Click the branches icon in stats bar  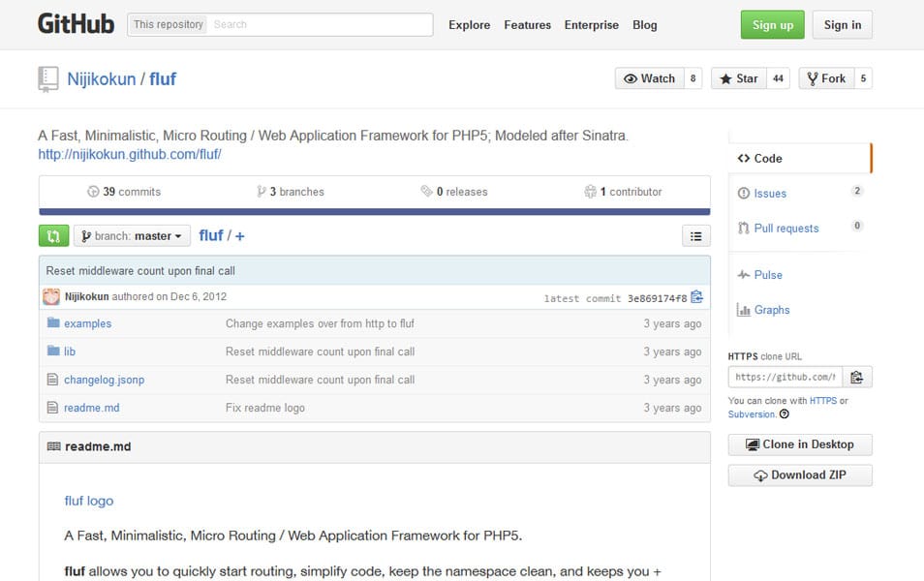click(262, 192)
